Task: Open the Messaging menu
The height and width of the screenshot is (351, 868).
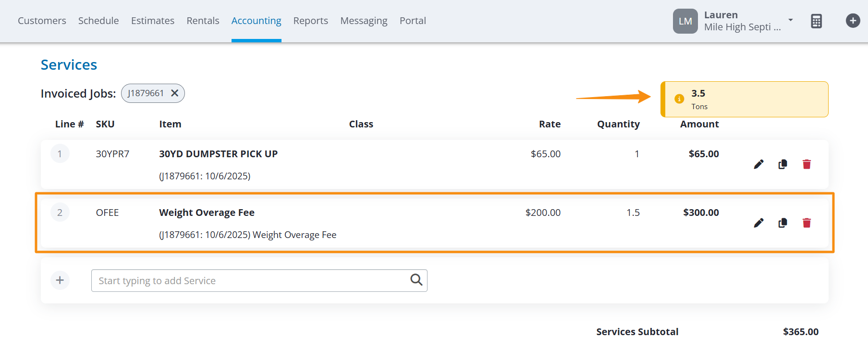Action: (364, 21)
